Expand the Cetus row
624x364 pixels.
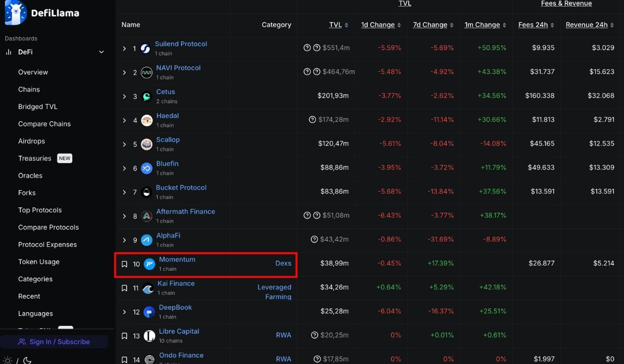(x=124, y=96)
